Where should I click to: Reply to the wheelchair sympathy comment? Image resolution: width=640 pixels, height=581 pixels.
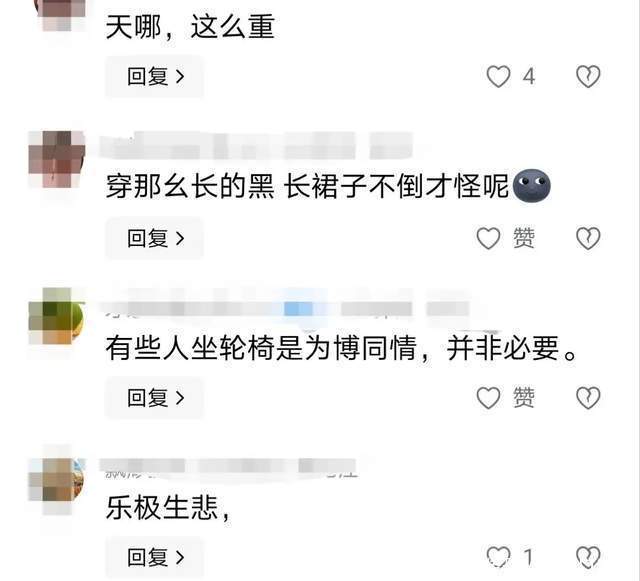pyautogui.click(x=155, y=398)
